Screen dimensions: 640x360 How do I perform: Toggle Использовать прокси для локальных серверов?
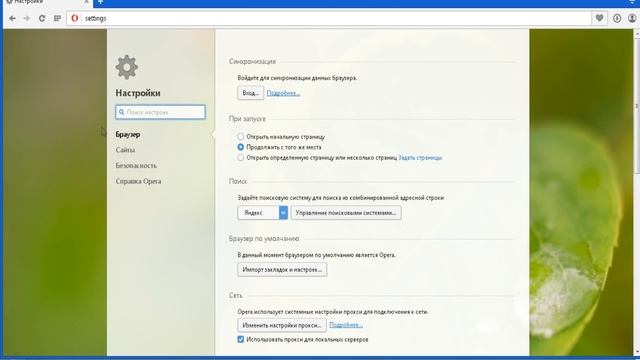(x=240, y=339)
